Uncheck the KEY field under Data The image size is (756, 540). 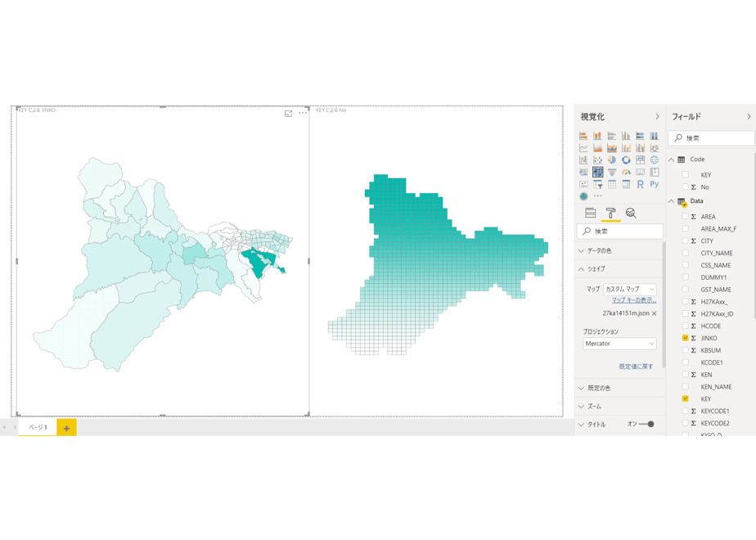click(x=685, y=398)
